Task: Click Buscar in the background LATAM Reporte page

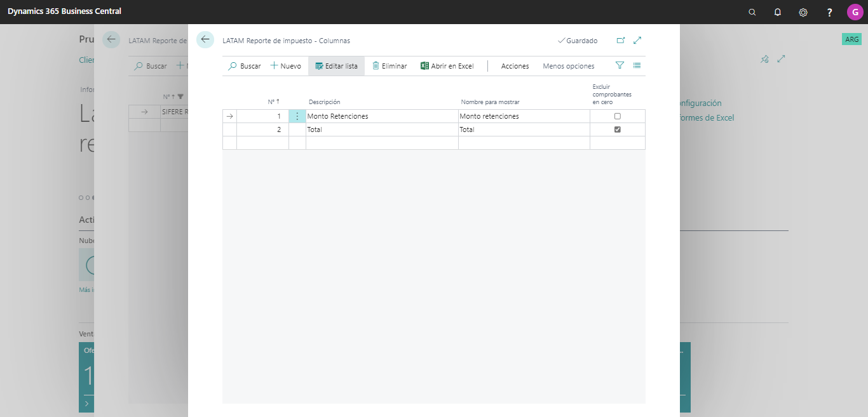Action: click(x=151, y=66)
